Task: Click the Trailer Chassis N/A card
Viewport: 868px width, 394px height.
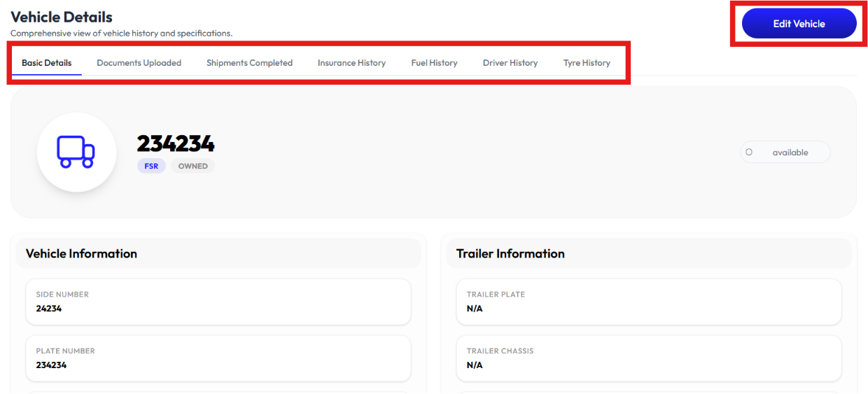Action: tap(649, 358)
